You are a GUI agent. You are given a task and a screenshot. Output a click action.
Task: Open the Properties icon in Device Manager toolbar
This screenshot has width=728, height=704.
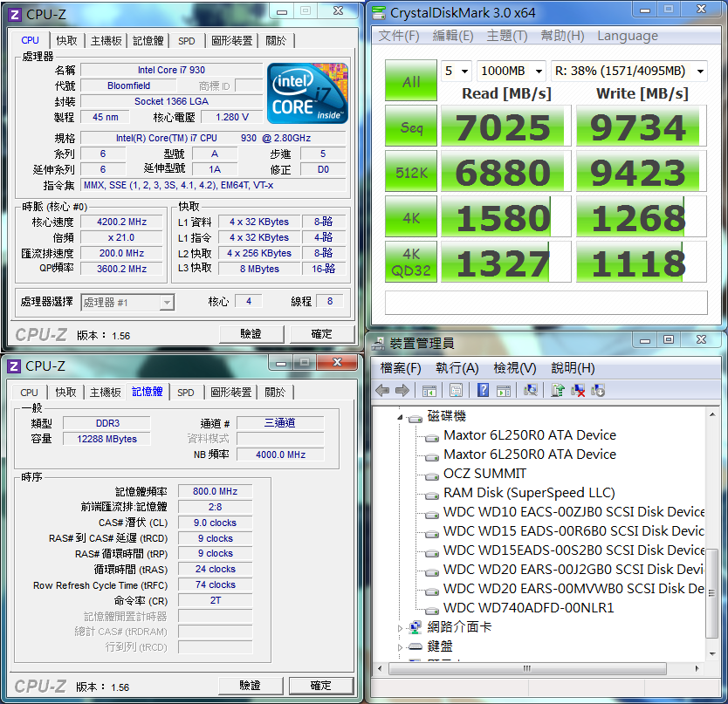456,390
